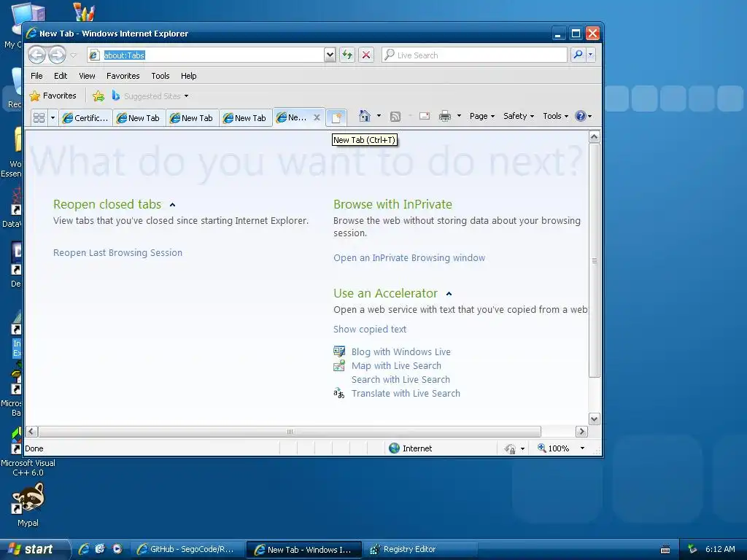Viewport: 747px width, 560px height.
Task: Click Search with Live Search link
Action: tap(400, 379)
